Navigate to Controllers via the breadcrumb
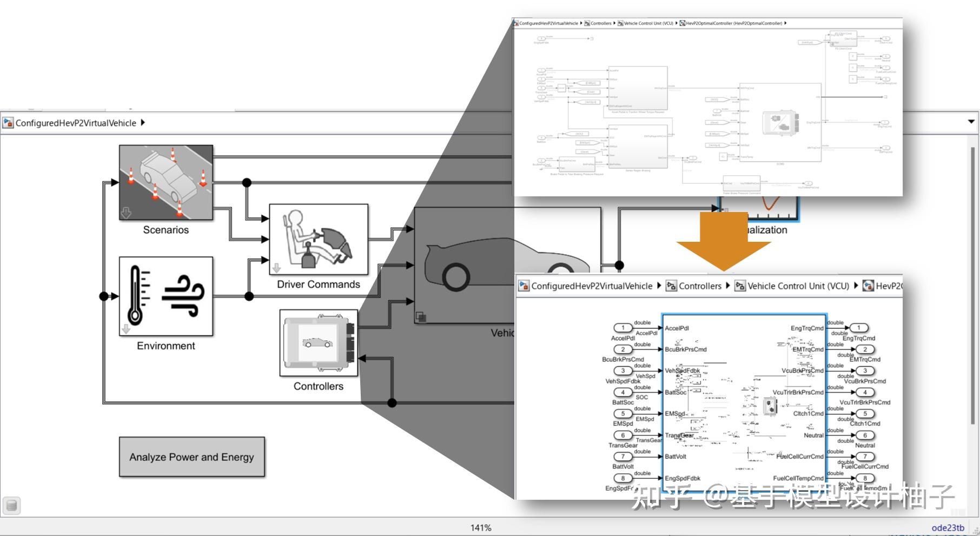The image size is (980, 536). (x=701, y=286)
